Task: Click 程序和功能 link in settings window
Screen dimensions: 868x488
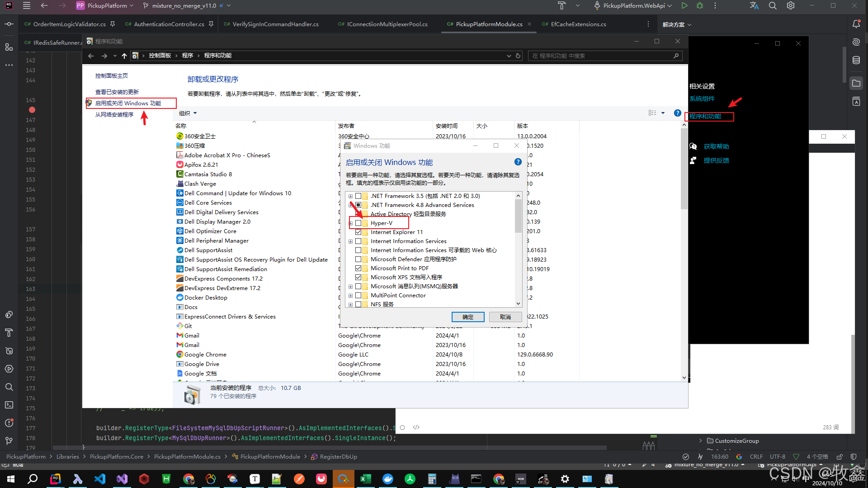Action: pyautogui.click(x=705, y=117)
